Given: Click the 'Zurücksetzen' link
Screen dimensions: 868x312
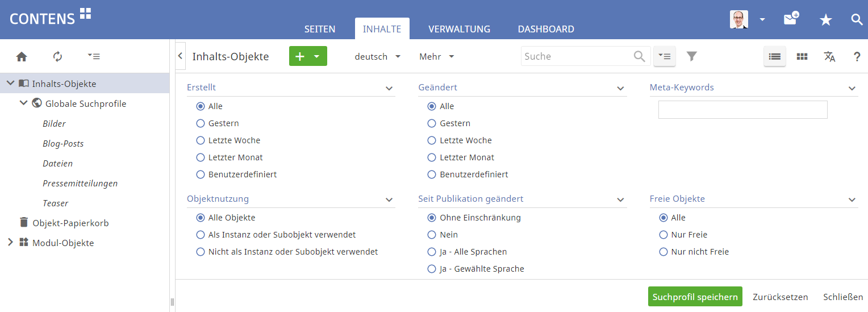Looking at the screenshot, I should (780, 297).
